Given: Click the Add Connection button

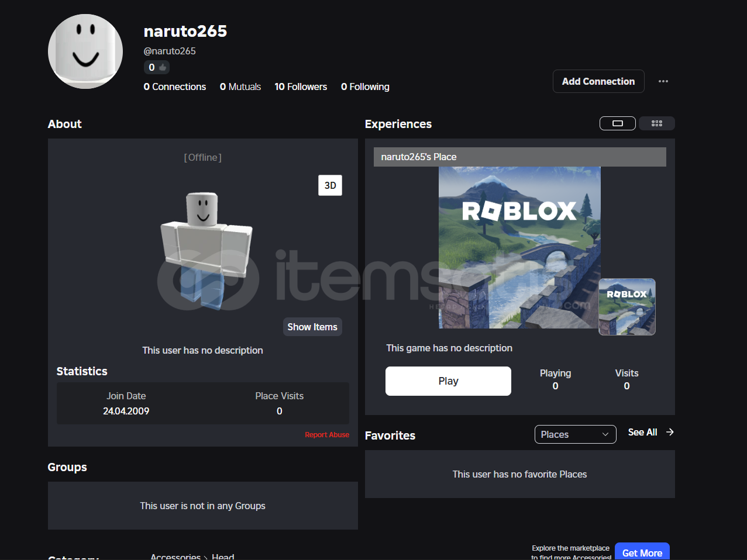Looking at the screenshot, I should click(598, 81).
